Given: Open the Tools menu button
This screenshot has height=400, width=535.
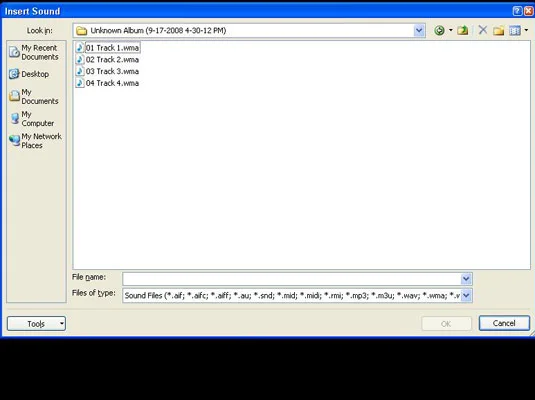Looking at the screenshot, I should tap(36, 324).
